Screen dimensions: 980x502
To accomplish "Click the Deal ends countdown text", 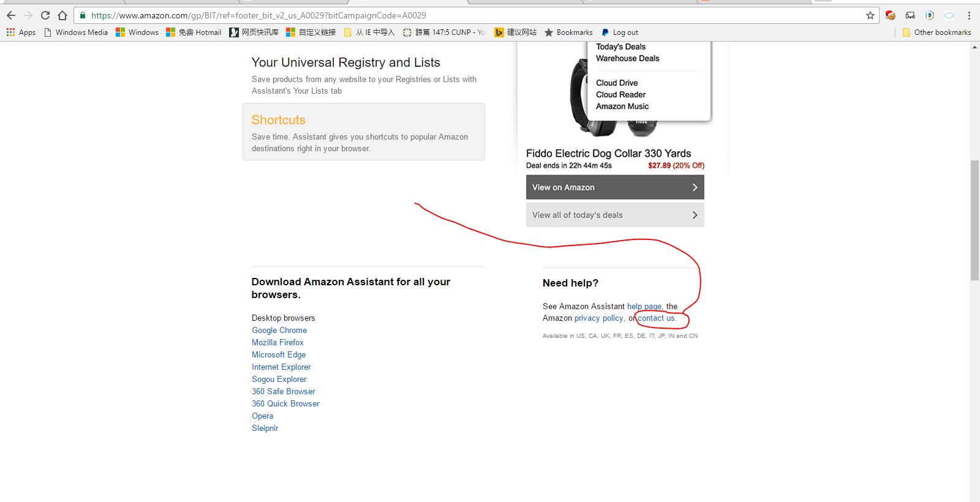I will (569, 165).
